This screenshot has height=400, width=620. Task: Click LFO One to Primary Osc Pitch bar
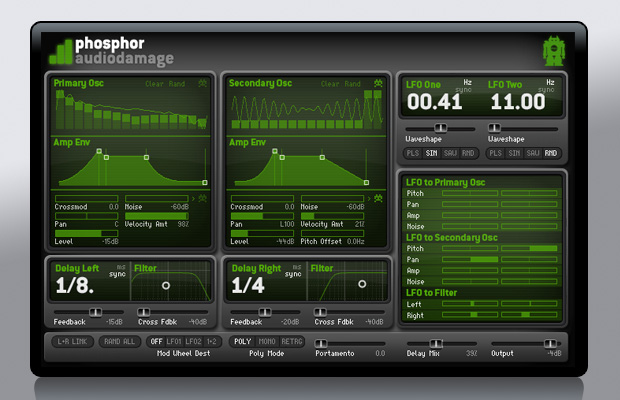470,193
